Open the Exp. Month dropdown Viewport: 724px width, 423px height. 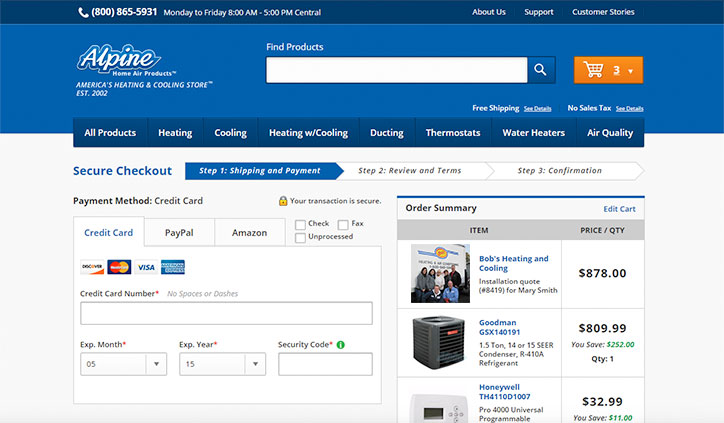point(123,364)
